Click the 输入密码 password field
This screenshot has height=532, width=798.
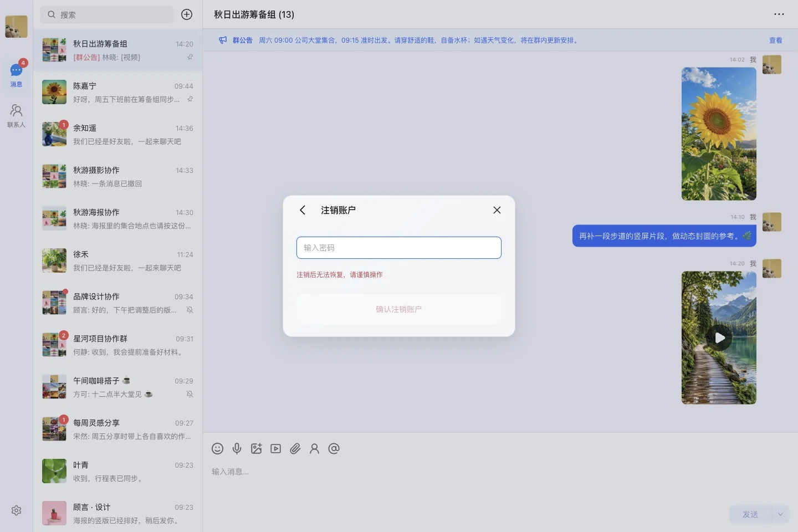(399, 248)
